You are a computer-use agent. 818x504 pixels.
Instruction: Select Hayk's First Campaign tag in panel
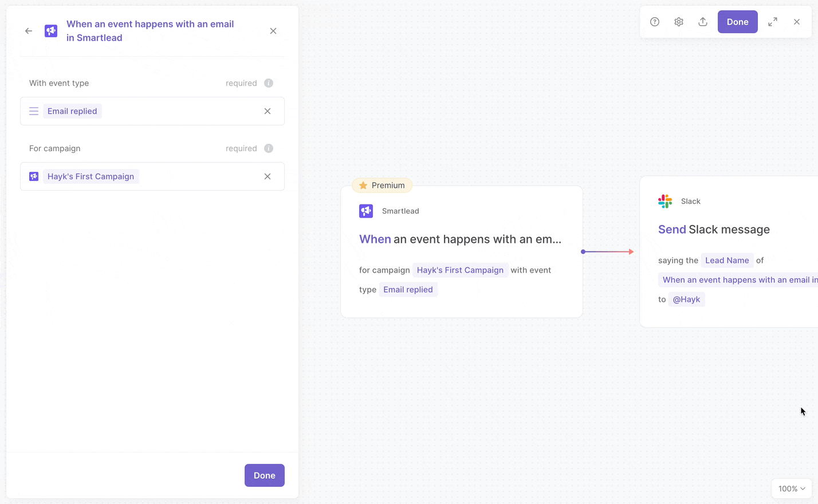(x=91, y=176)
